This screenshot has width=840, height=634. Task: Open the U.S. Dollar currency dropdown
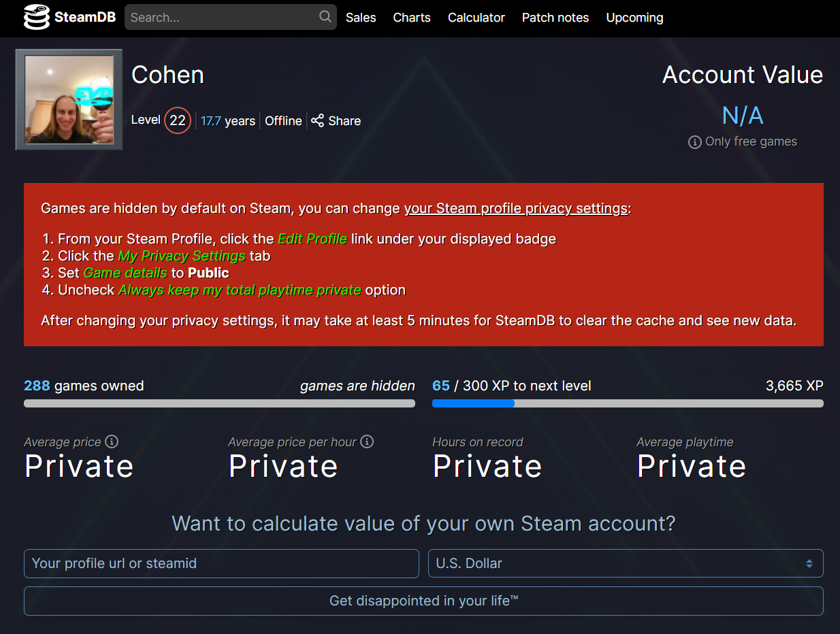(626, 563)
